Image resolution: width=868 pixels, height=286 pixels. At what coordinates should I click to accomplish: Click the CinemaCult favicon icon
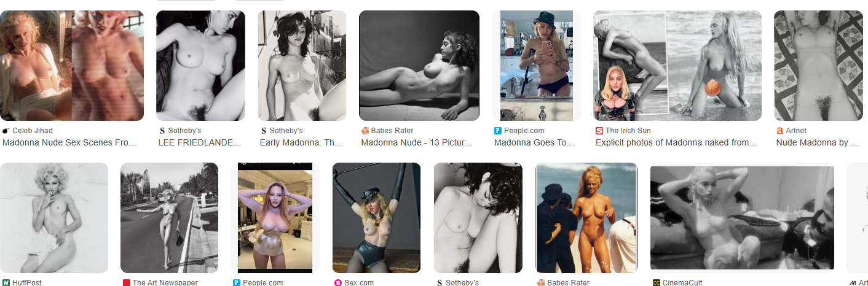click(x=657, y=282)
